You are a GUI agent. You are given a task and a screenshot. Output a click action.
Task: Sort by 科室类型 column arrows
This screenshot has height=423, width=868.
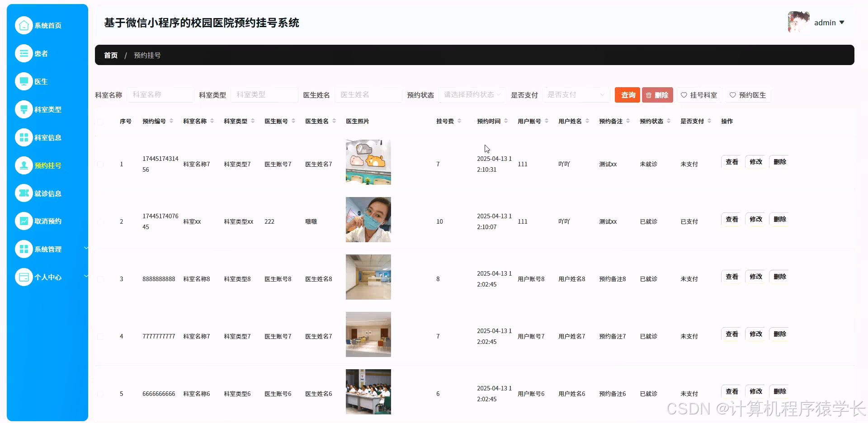tap(253, 121)
